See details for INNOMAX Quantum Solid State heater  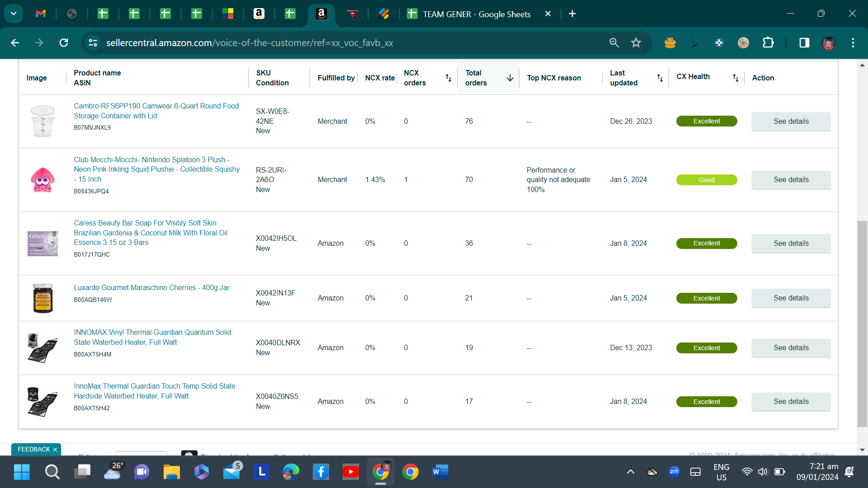[x=791, y=348]
